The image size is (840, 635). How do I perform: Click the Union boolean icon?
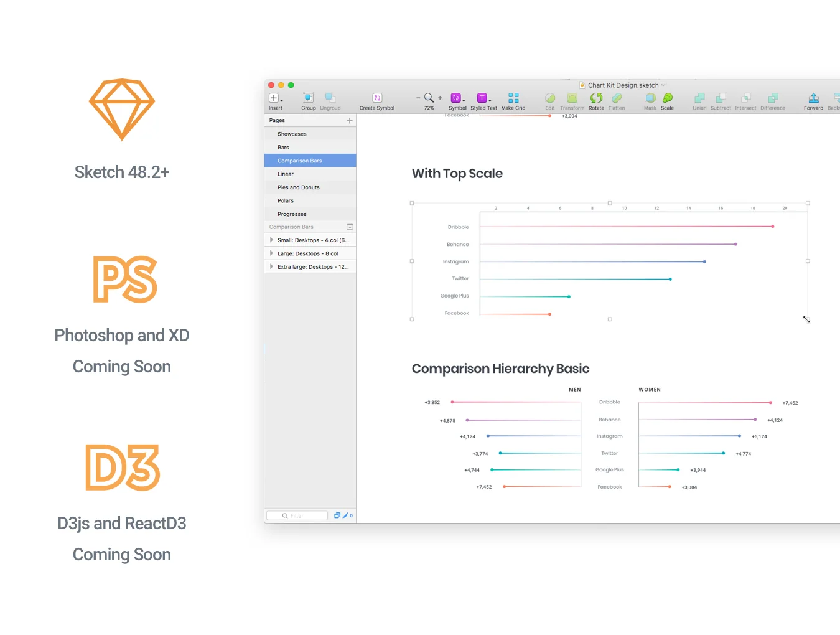[x=699, y=98]
